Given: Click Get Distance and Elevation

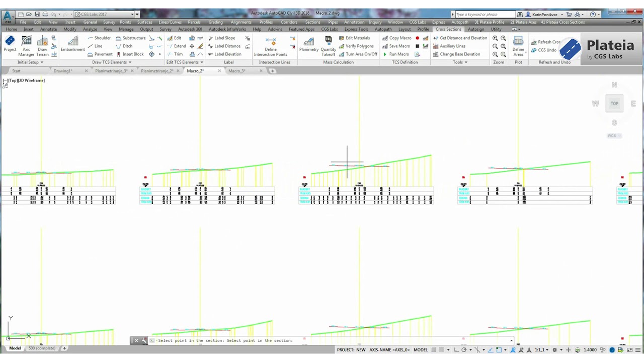Looking at the screenshot, I should point(460,38).
